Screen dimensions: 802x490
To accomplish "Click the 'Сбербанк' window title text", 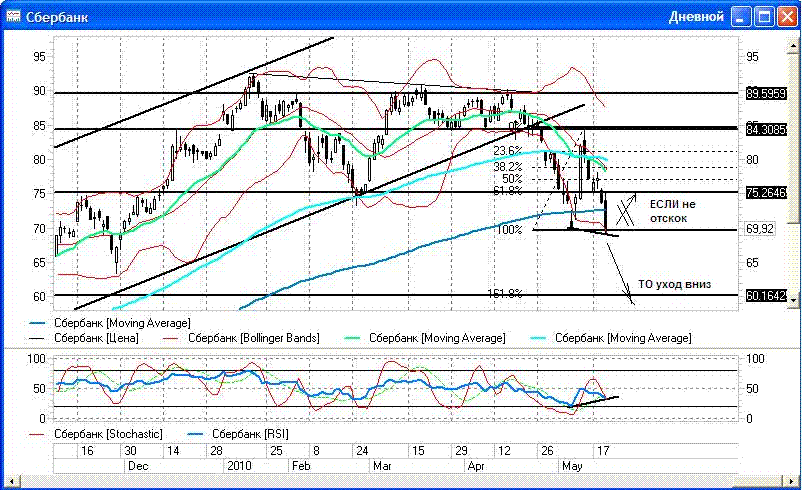I will 57,17.
